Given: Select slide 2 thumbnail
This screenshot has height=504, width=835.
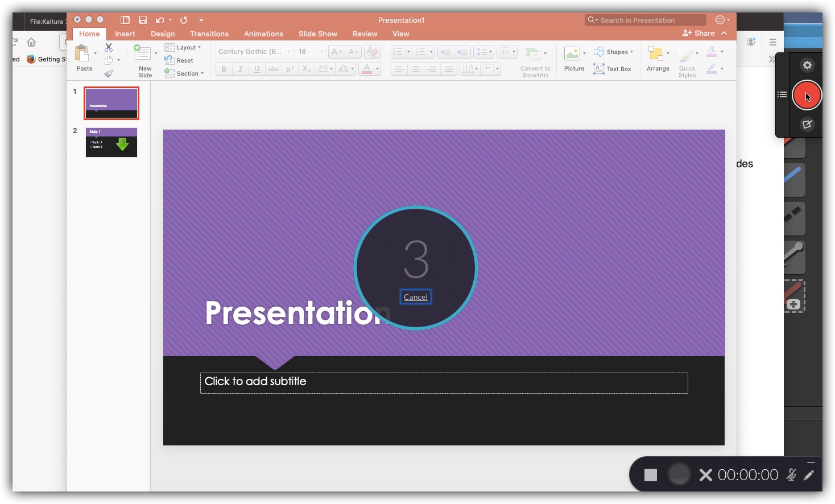Looking at the screenshot, I should 111,142.
